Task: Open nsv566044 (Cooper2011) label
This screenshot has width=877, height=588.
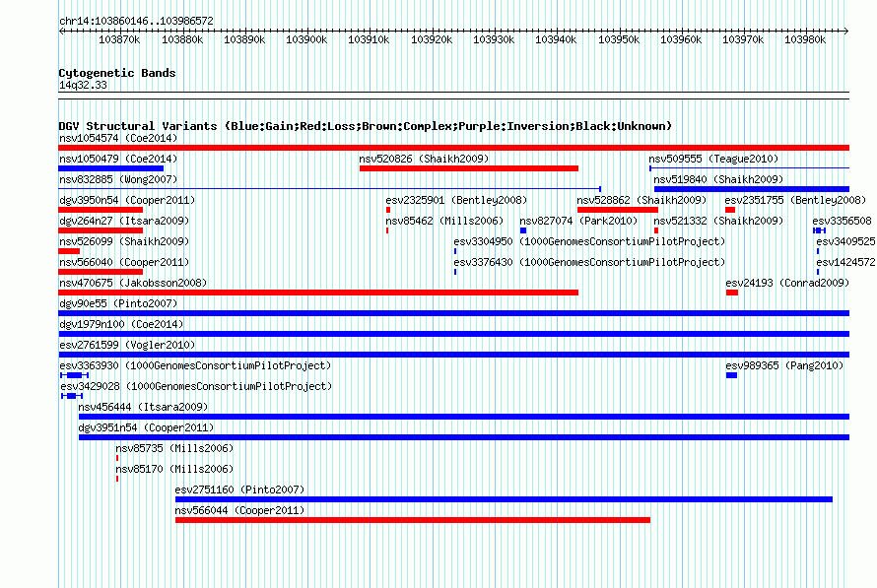Action: pyautogui.click(x=239, y=510)
